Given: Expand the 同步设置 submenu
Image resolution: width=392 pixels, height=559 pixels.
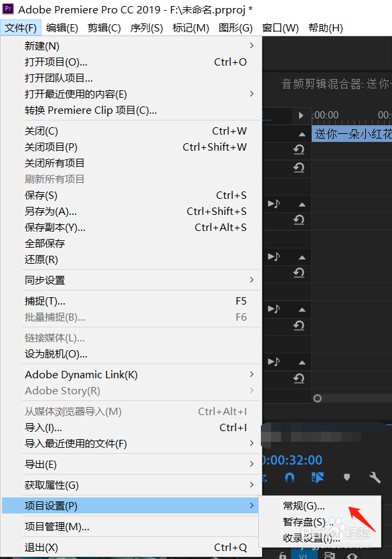Looking at the screenshot, I should [131, 281].
